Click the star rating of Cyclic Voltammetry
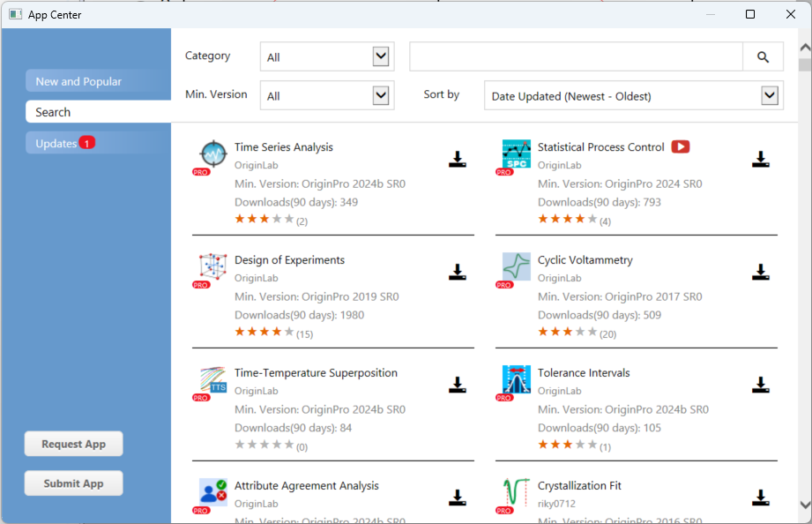 (x=568, y=332)
